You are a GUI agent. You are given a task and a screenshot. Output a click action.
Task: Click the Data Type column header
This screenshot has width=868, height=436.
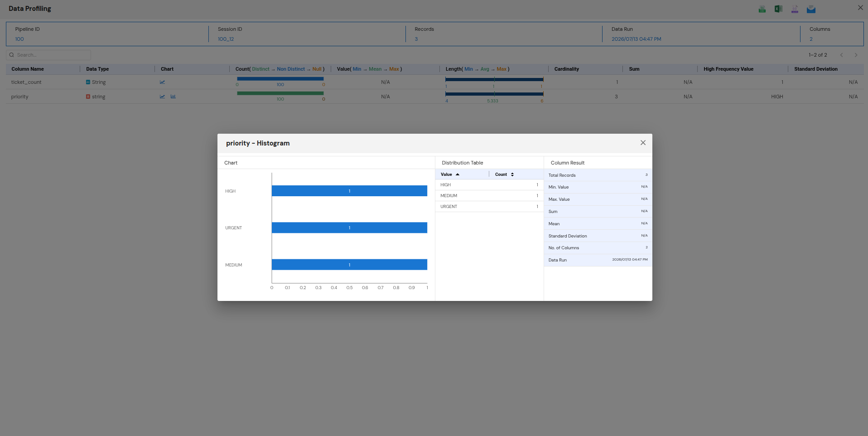97,69
